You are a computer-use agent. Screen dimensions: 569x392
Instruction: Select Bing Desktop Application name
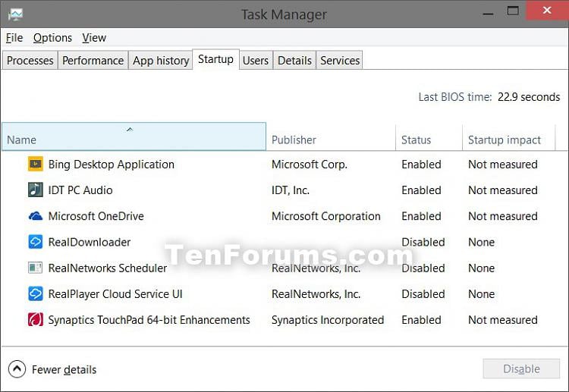[x=112, y=165]
